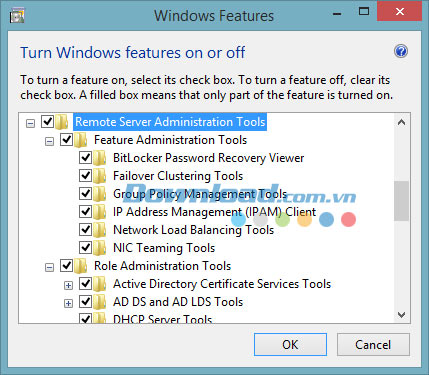Viewport: 429px width, 375px height.
Task: Select DHCP Server Tools label
Action: pos(162,319)
